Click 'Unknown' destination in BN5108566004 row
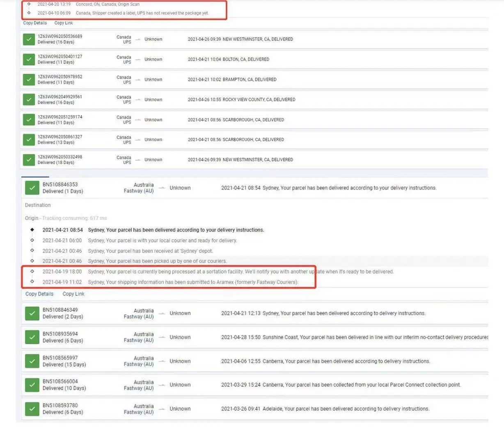 coord(180,385)
